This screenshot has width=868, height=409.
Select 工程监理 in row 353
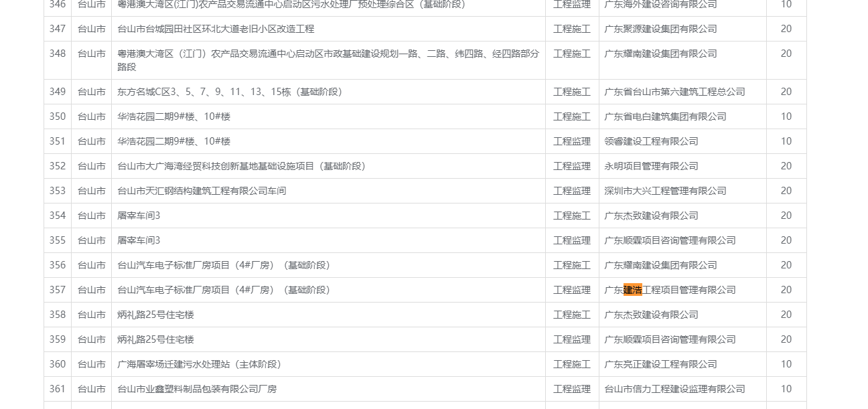coord(572,191)
